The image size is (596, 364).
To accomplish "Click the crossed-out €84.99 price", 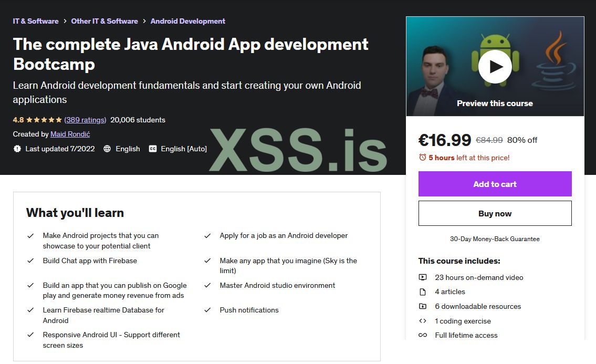I will point(489,140).
